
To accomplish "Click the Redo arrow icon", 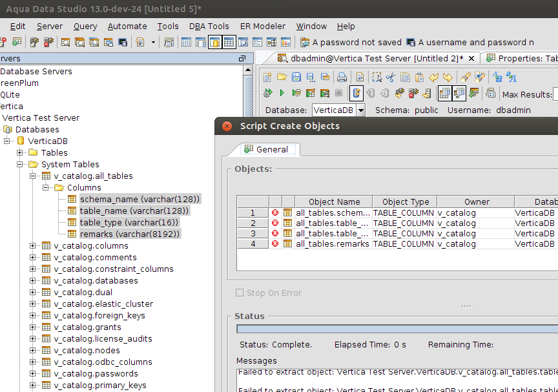I will tap(447, 77).
